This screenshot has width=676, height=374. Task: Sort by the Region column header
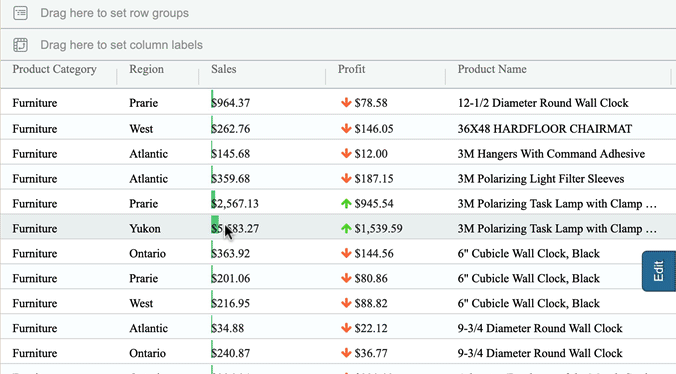pos(146,69)
